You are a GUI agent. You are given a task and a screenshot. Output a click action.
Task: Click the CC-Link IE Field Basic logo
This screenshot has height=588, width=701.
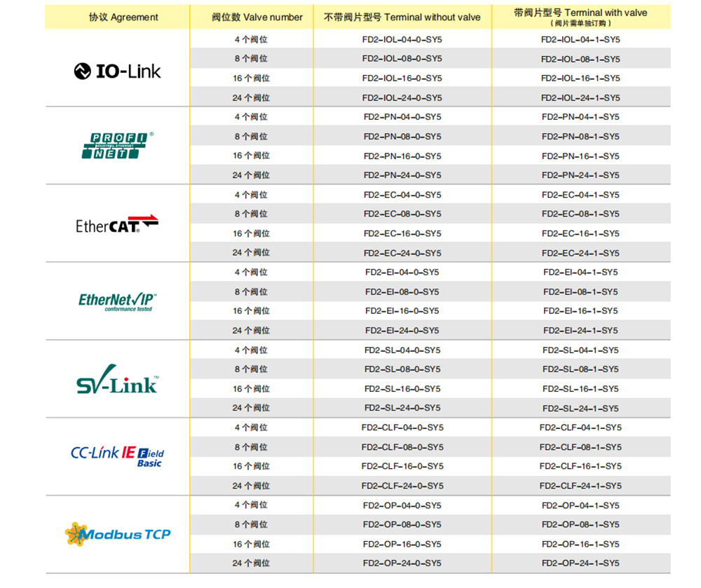pyautogui.click(x=118, y=456)
